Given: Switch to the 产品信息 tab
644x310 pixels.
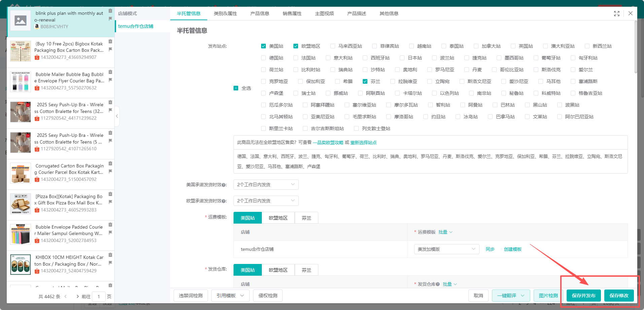Looking at the screenshot, I should (x=259, y=13).
